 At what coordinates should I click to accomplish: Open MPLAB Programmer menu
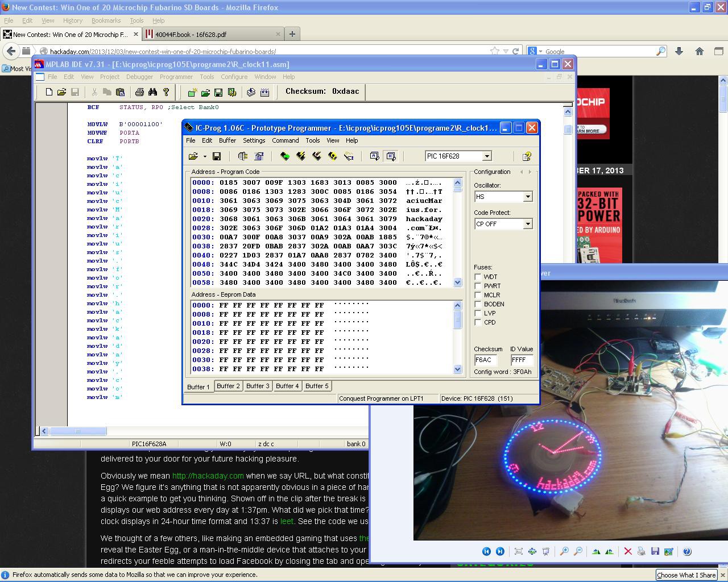(x=176, y=77)
